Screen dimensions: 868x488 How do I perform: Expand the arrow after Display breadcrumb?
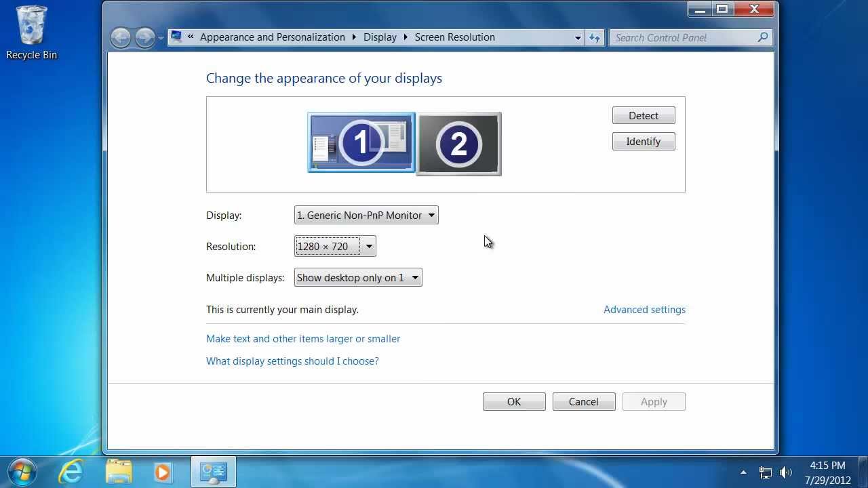point(406,37)
